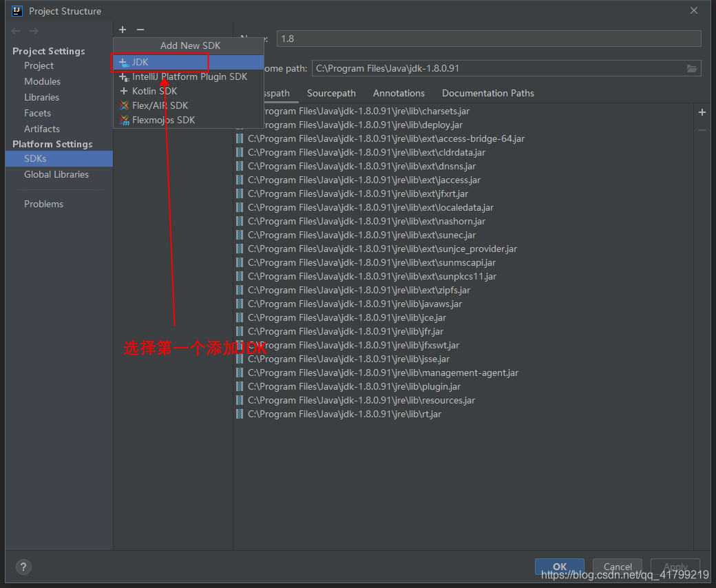Click the minus icon to remove an SDK

[x=140, y=30]
